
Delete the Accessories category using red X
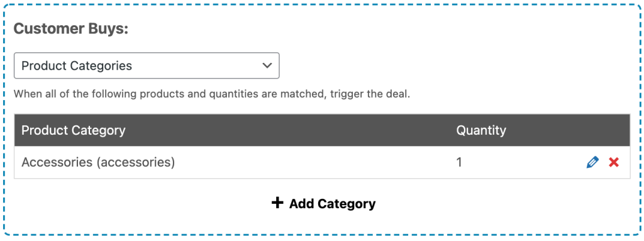pos(614,162)
